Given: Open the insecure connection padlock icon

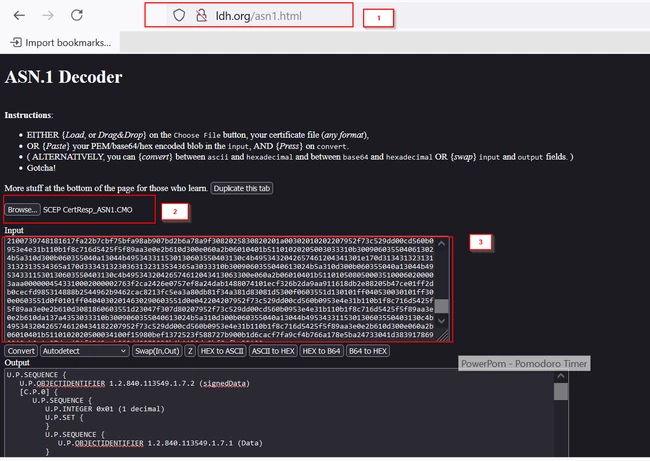Looking at the screenshot, I should 201,16.
